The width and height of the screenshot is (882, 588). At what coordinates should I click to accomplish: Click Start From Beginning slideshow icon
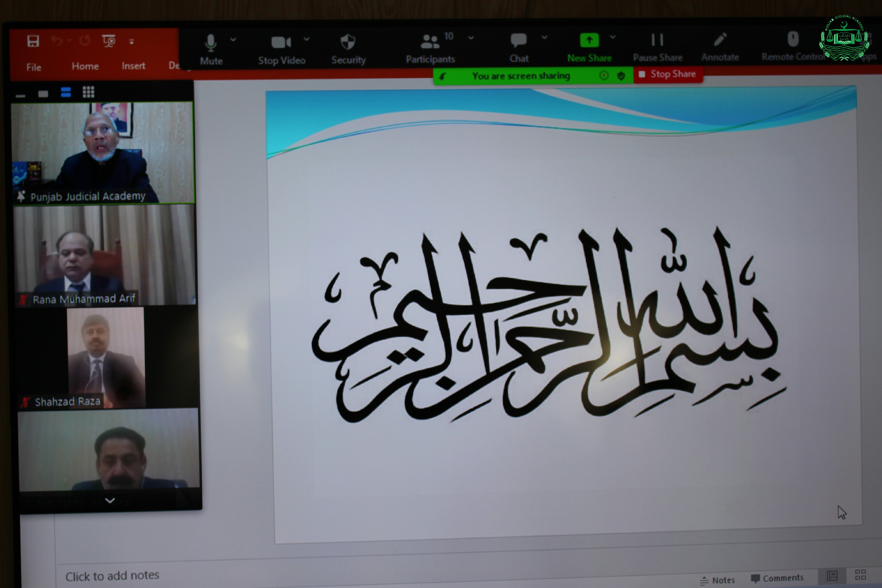[x=108, y=40]
